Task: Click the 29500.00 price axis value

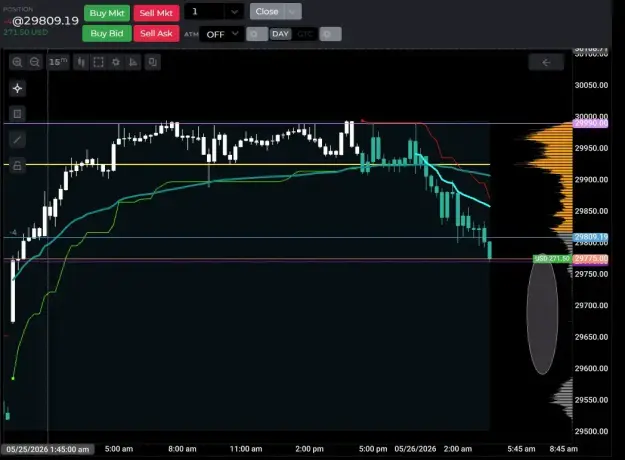Action: 592,431
